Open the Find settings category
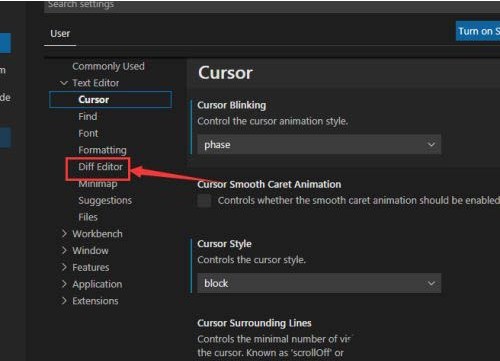 coord(88,116)
